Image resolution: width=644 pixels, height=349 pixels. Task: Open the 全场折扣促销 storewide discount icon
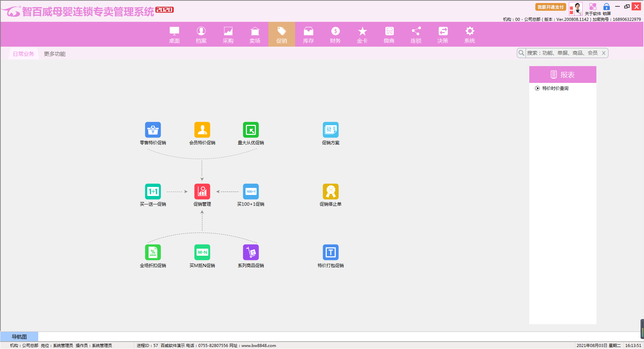(153, 252)
